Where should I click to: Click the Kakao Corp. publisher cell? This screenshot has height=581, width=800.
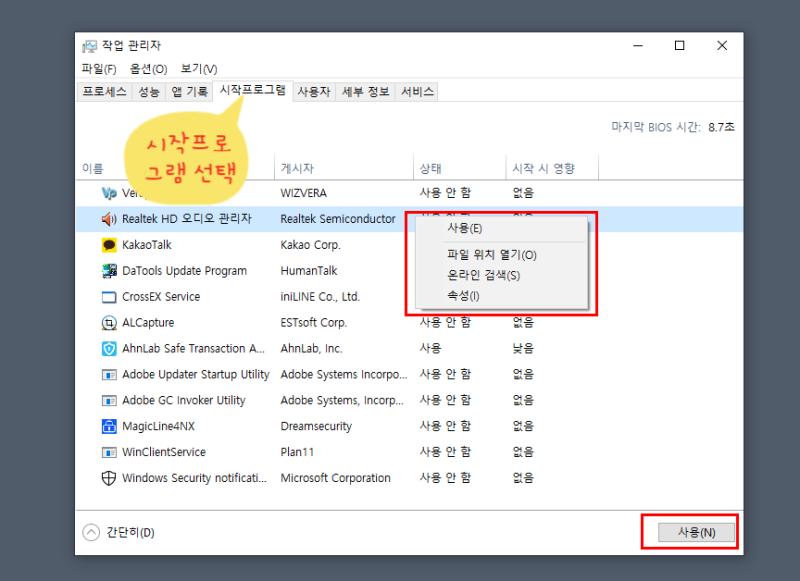pos(310,245)
